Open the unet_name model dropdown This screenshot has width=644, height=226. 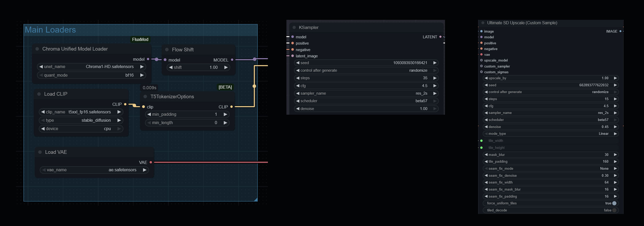point(92,67)
